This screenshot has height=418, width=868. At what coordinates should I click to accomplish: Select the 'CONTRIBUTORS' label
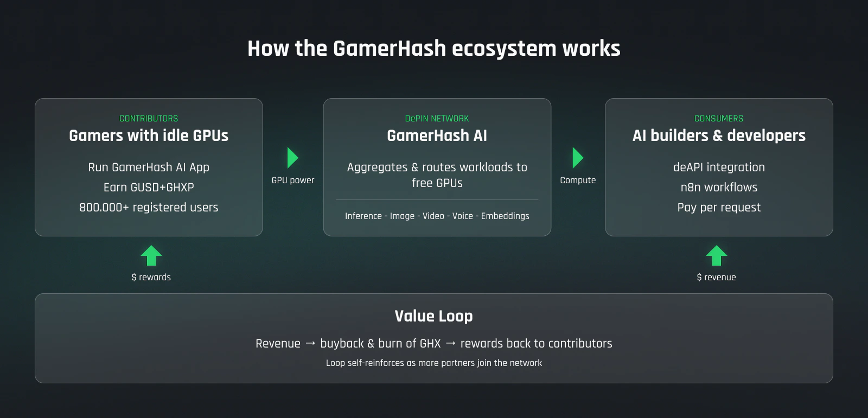(x=149, y=118)
